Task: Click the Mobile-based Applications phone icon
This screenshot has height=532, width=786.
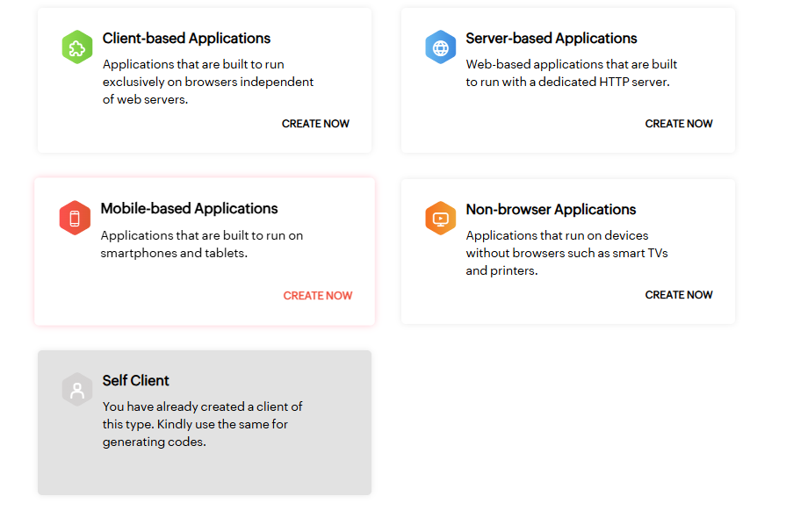Action: click(75, 219)
